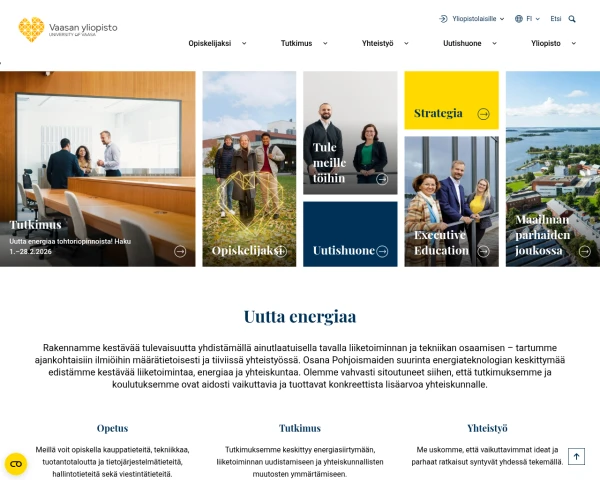This screenshot has width=600, height=480.
Task: Open Yliopisto in the main navigation
Action: point(546,43)
